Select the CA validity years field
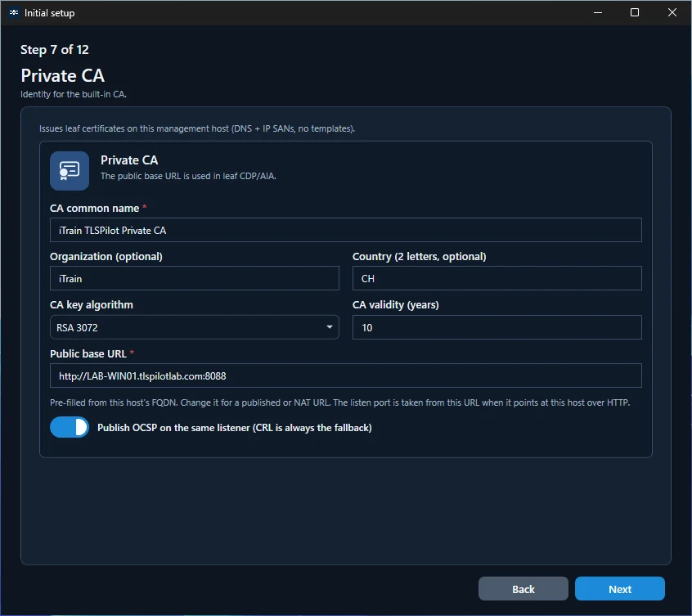 (497, 327)
